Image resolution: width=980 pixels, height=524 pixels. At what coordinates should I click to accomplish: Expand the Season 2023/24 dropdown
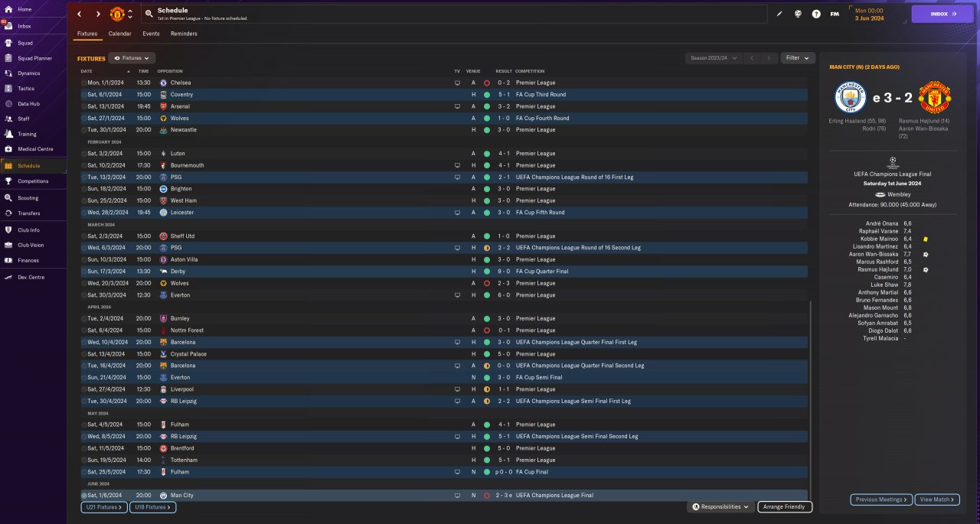point(714,58)
